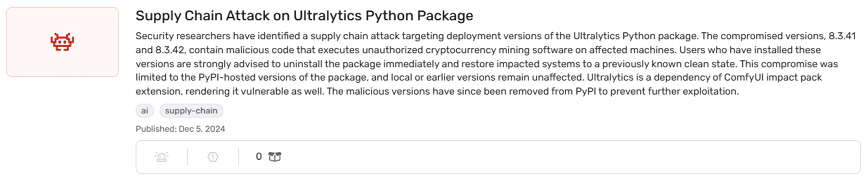The image size is (868, 180).
Task: Select the "supply-chain" tag
Action: pos(191,111)
